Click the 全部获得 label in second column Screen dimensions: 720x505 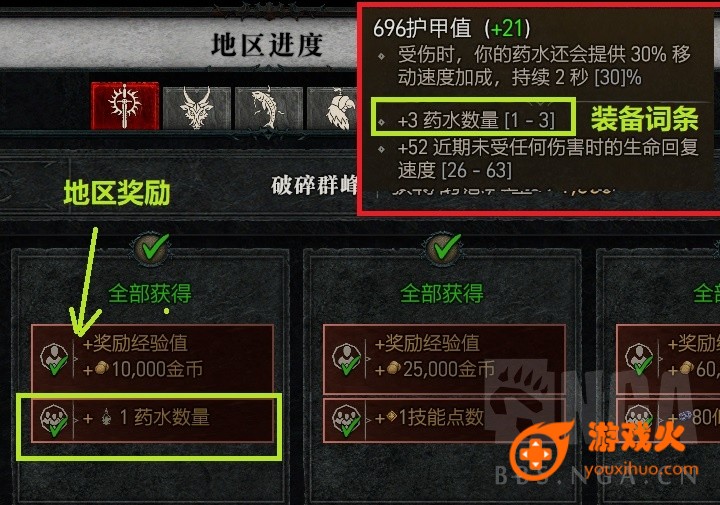(x=441, y=293)
